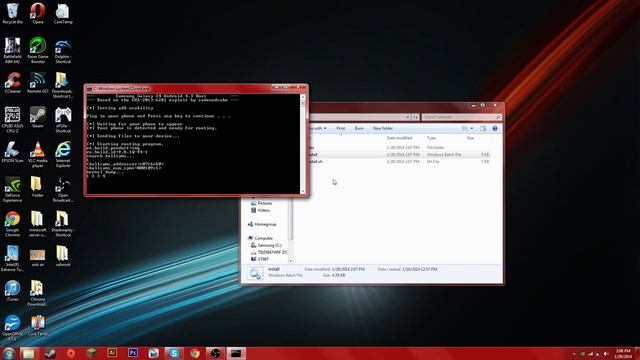This screenshot has height=360, width=640.
Task: Click the command prompt scroll up arrow
Action: click(303, 97)
